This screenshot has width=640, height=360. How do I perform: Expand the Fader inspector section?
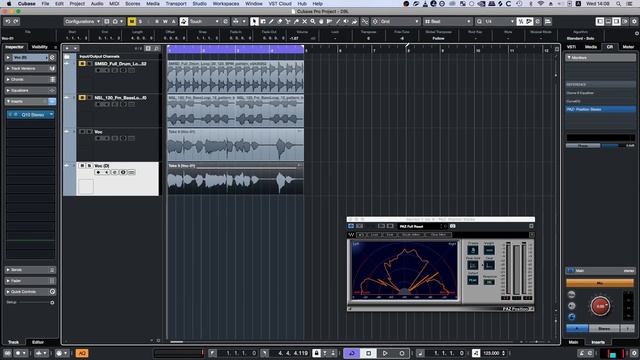point(30,281)
